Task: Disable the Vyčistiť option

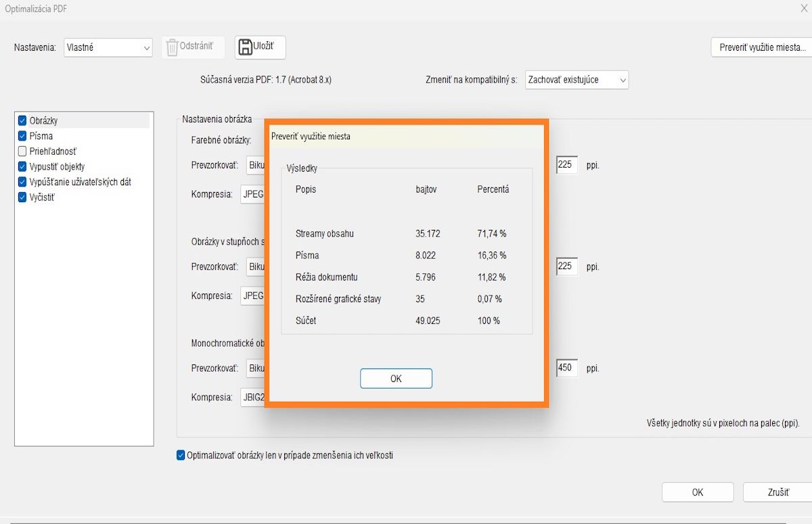Action: tap(24, 197)
